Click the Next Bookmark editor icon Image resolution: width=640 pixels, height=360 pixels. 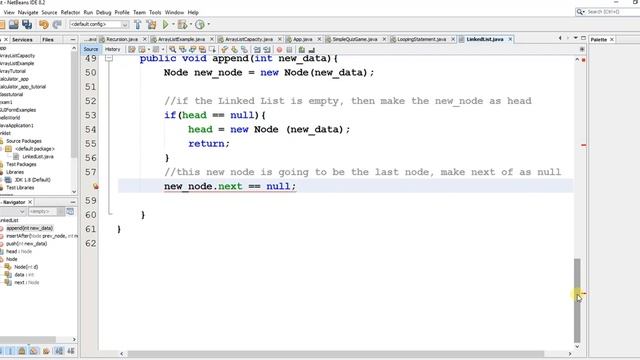pos(234,49)
